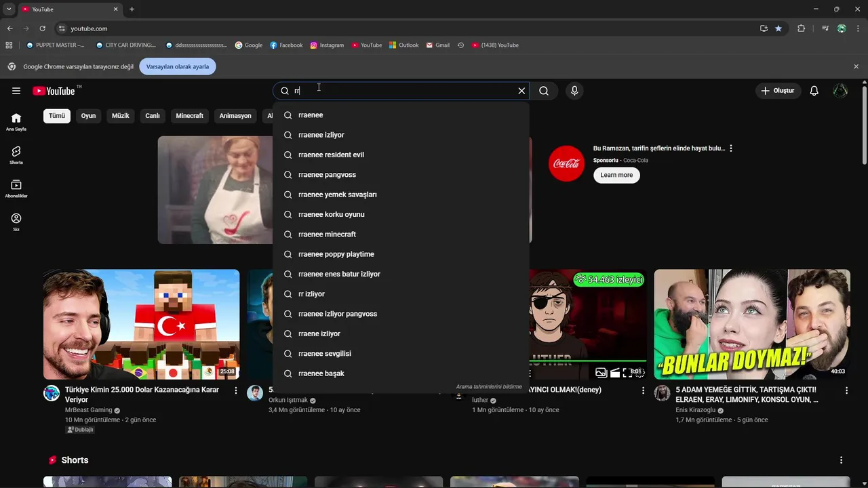
Task: Select the Oyun filter chip
Action: pos(88,116)
